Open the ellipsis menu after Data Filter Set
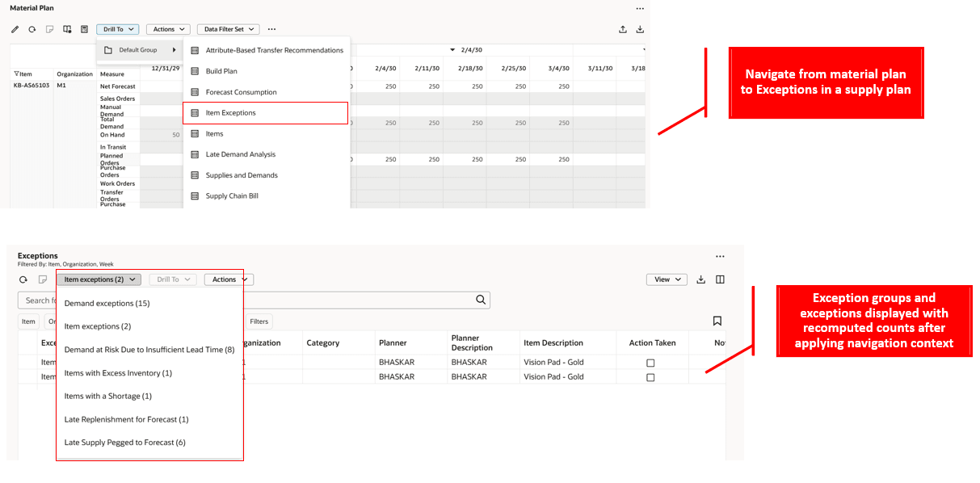This screenshot has height=483, width=980. [271, 29]
